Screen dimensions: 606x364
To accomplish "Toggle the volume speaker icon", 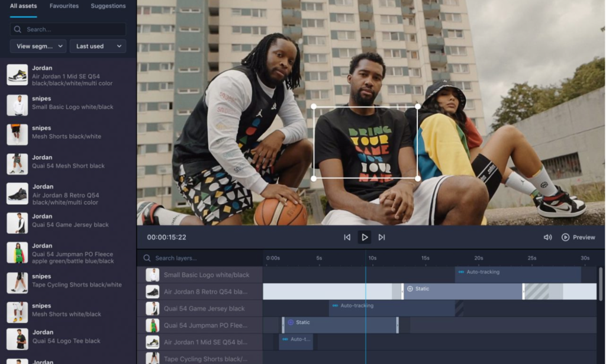I will tap(547, 237).
